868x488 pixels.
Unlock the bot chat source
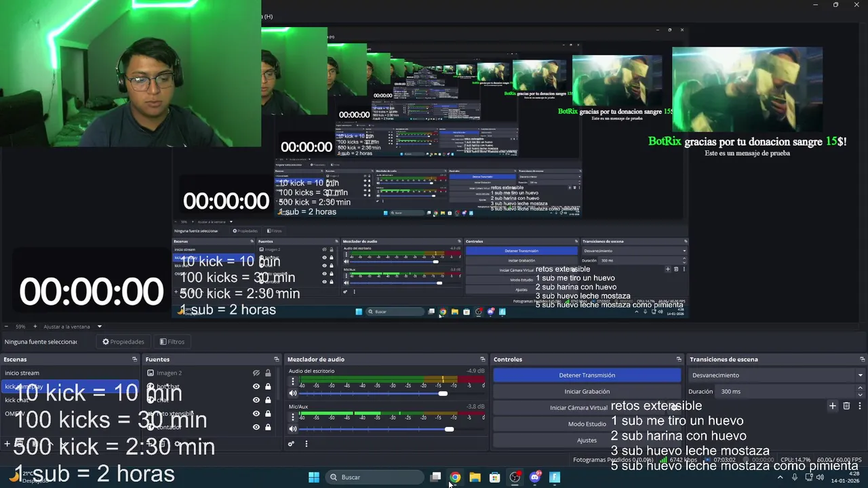coord(268,386)
